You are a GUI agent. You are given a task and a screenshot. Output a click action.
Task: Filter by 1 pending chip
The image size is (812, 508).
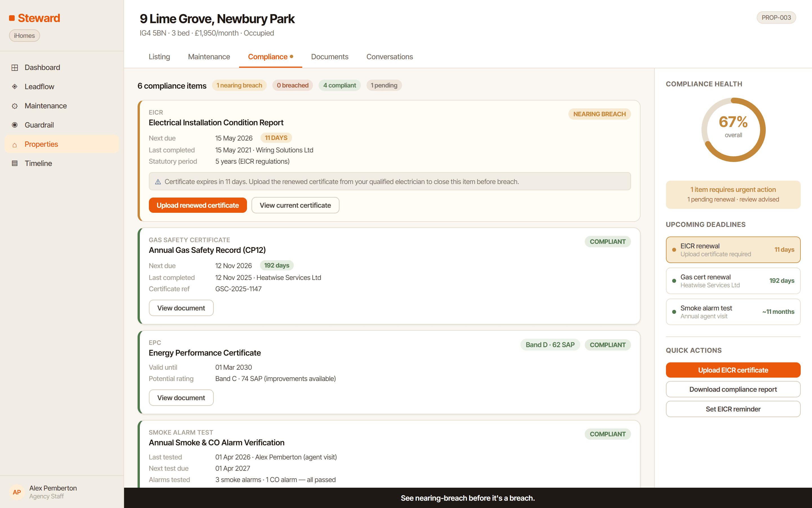pos(384,85)
